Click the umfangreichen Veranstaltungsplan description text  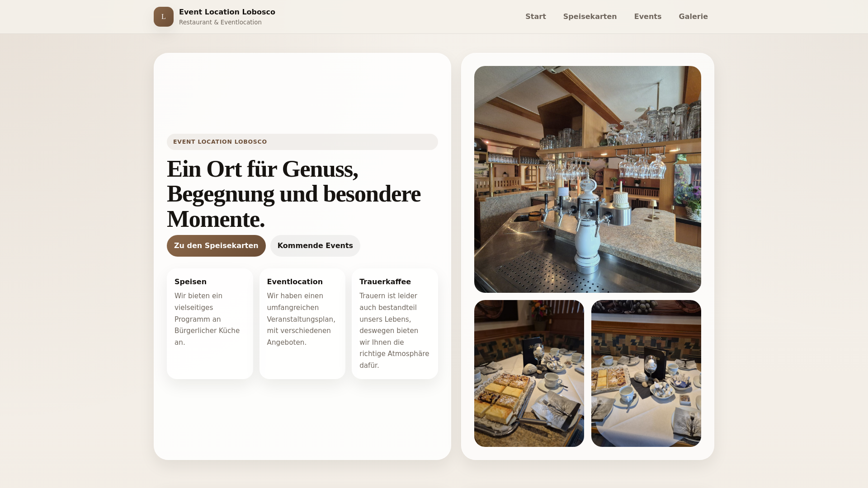pyautogui.click(x=301, y=319)
